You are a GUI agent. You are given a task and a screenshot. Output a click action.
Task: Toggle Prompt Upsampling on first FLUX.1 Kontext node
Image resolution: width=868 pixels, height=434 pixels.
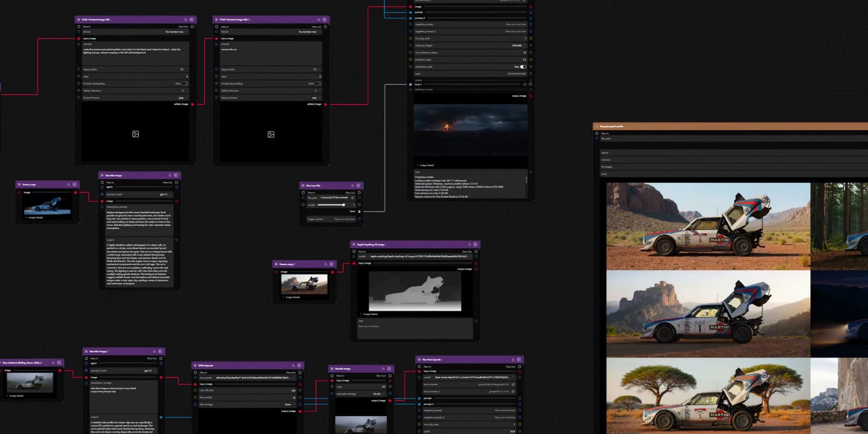(x=184, y=83)
